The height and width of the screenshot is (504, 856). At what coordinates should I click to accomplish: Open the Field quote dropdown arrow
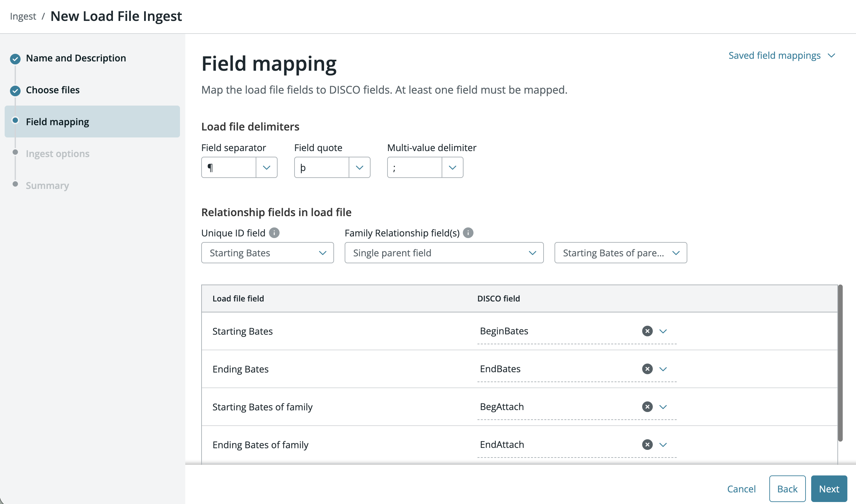tap(359, 167)
